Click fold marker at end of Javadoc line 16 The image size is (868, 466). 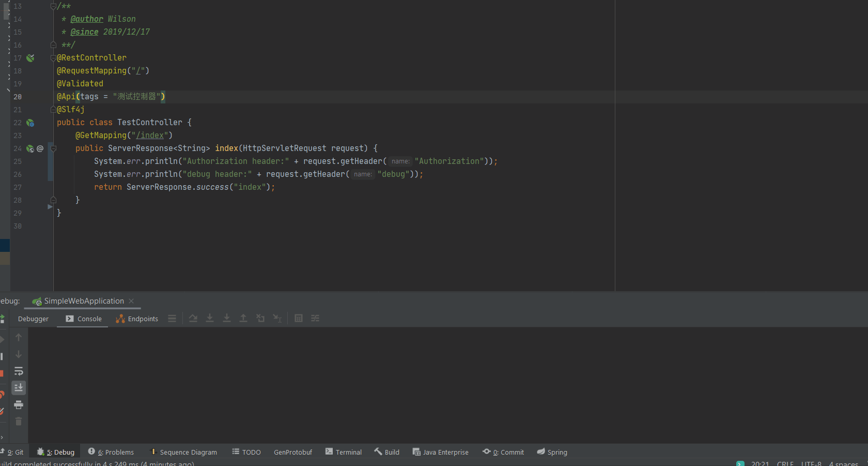(x=53, y=45)
